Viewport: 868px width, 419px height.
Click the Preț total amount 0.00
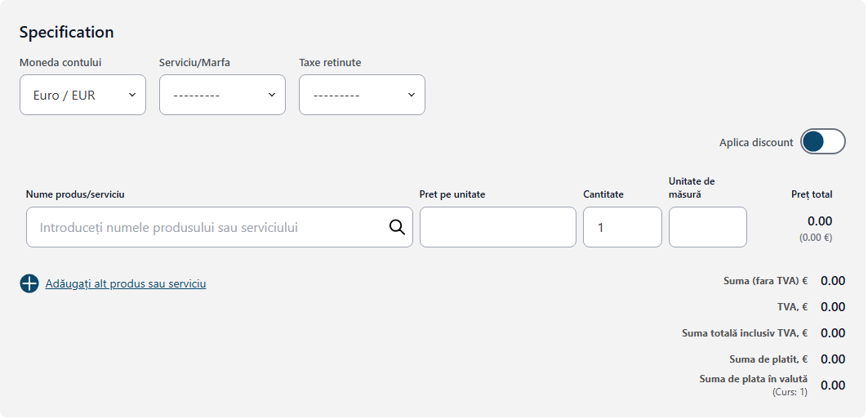(x=819, y=221)
